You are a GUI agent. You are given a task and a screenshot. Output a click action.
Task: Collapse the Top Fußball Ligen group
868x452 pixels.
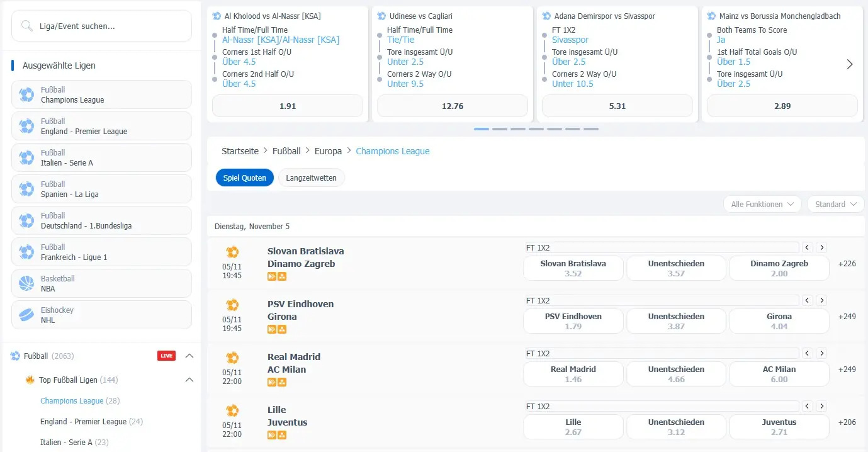pyautogui.click(x=189, y=380)
